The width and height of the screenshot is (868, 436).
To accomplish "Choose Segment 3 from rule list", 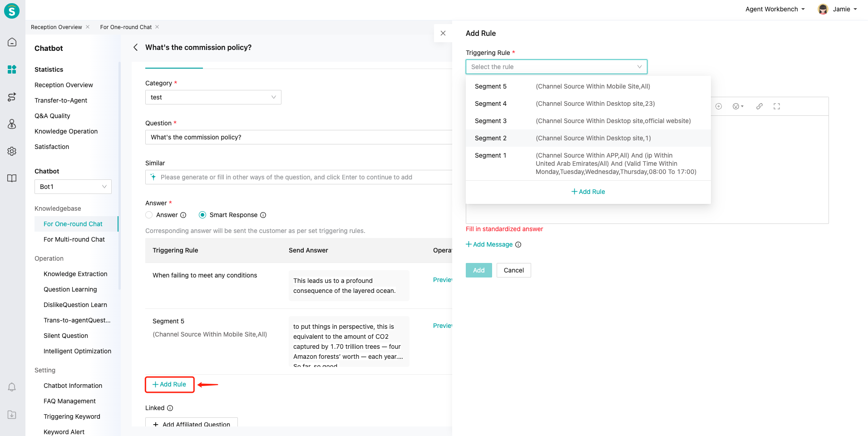I will [588, 121].
